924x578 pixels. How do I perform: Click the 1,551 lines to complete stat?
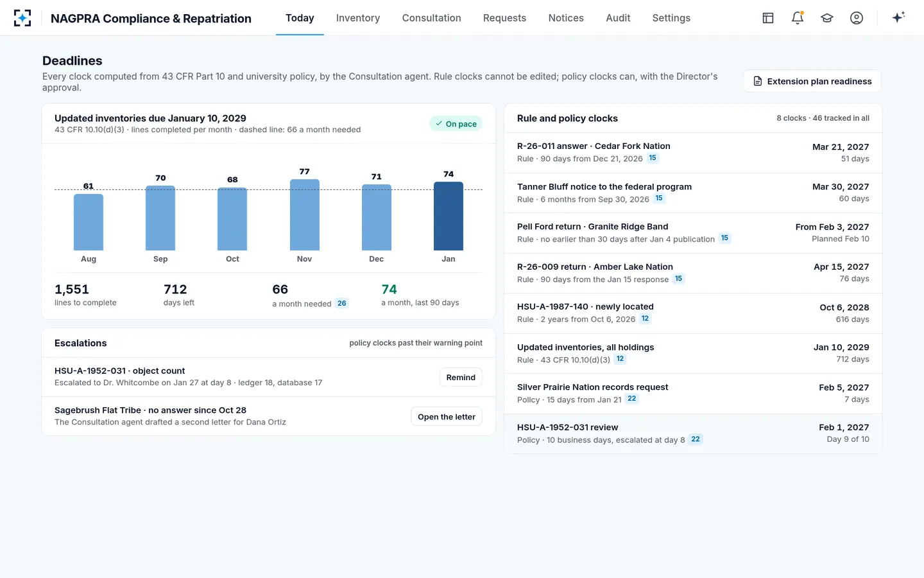tap(85, 295)
